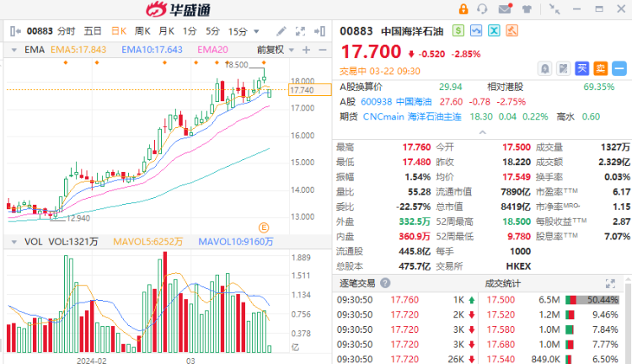Expand the trade statistics panel
Viewport: 632px width, 364px height.
[x=610, y=283]
